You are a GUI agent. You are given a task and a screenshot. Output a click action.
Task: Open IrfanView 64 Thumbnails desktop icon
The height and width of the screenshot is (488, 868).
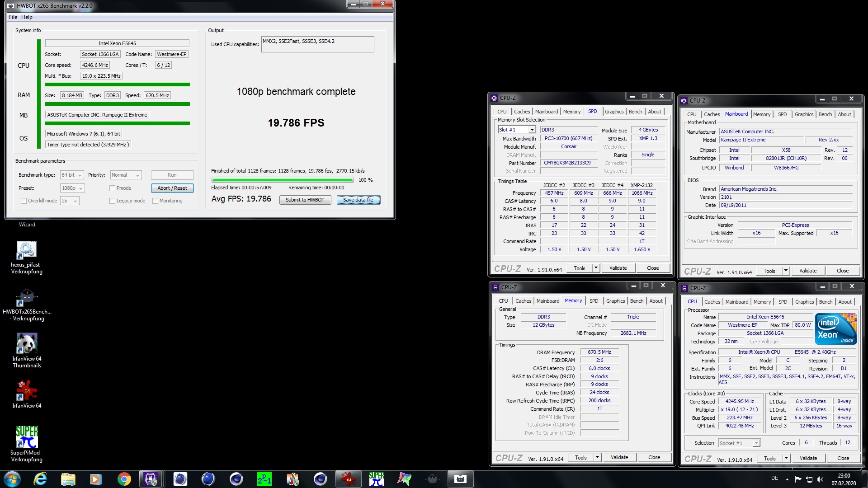tap(27, 351)
